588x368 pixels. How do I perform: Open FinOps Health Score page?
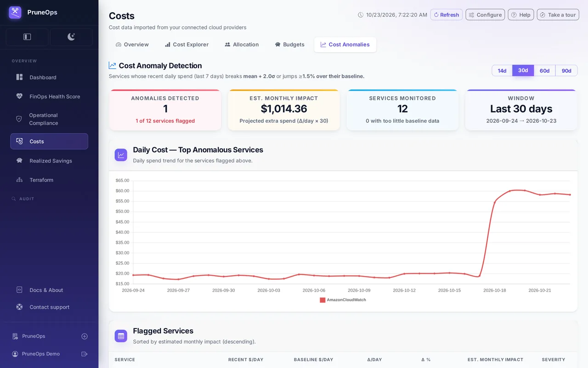[49, 97]
